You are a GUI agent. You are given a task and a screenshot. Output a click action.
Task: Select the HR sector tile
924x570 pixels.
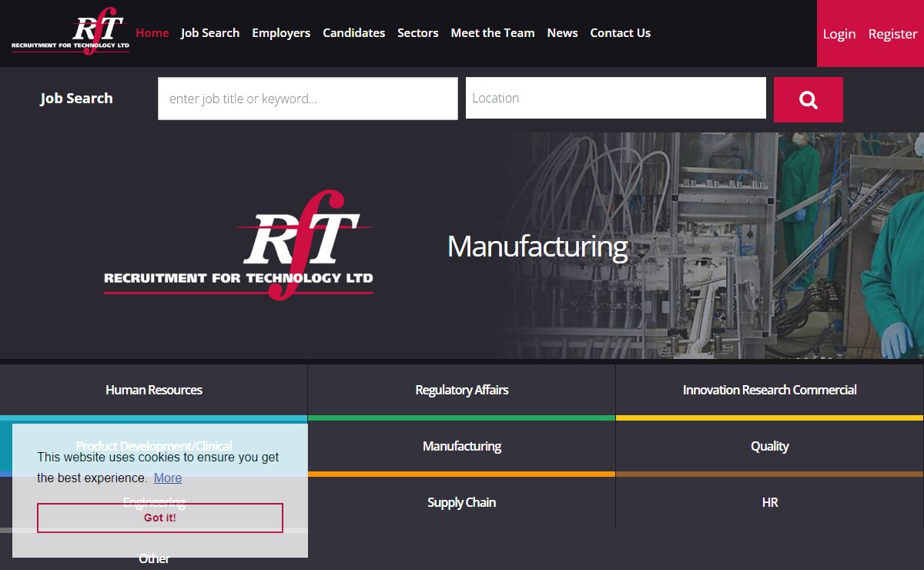(770, 502)
